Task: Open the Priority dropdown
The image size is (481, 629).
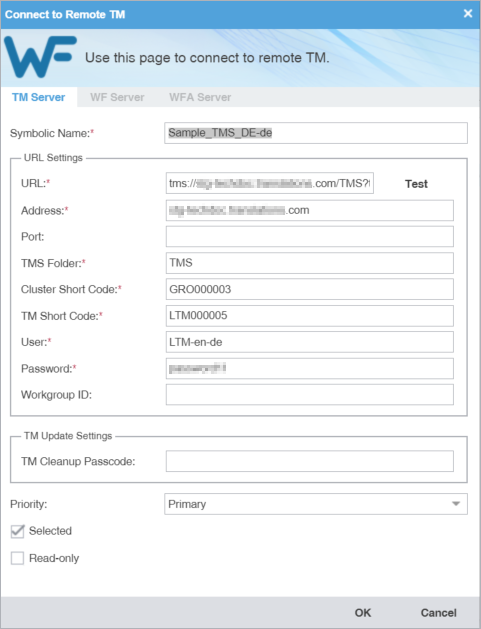Action: click(316, 504)
